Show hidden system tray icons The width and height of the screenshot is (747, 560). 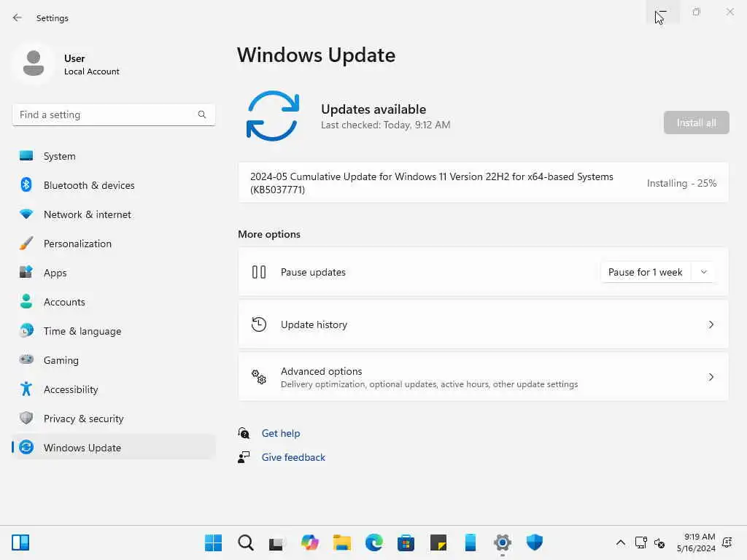(x=621, y=542)
